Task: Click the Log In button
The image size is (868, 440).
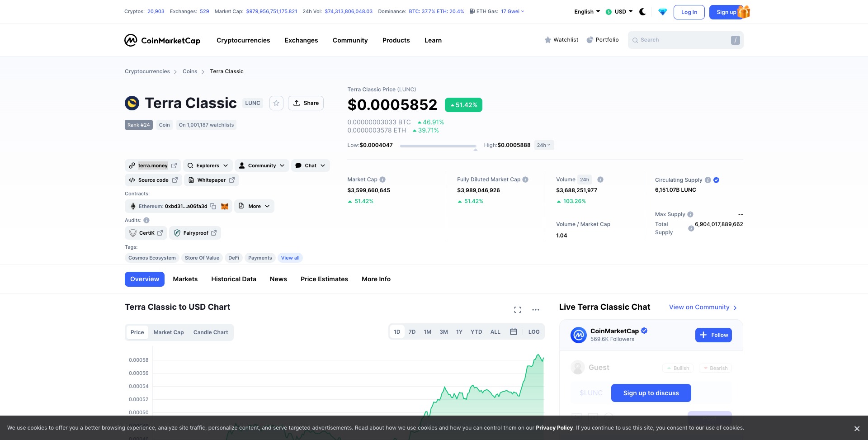Action: pyautogui.click(x=689, y=12)
